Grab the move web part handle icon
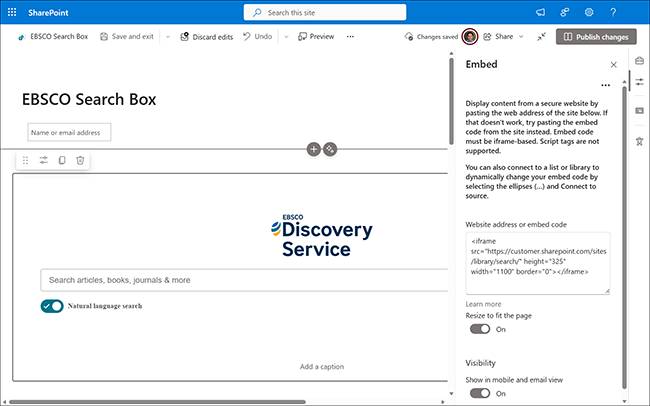This screenshot has height=406, width=650. (25, 160)
